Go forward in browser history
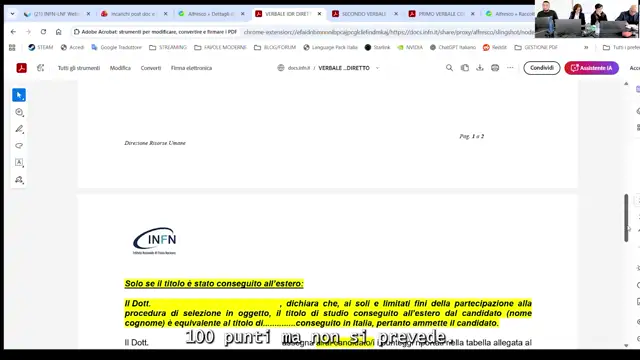The height and width of the screenshot is (360, 640). pyautogui.click(x=28, y=31)
